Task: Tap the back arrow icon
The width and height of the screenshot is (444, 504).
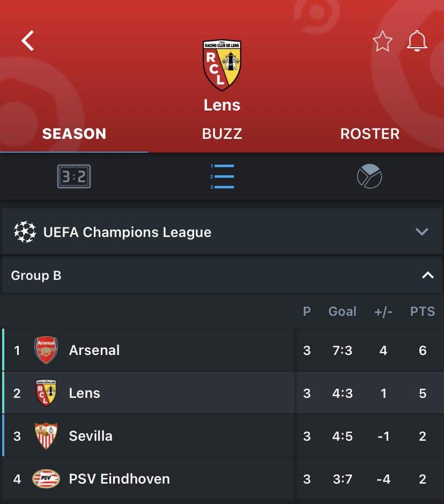Action: (27, 40)
